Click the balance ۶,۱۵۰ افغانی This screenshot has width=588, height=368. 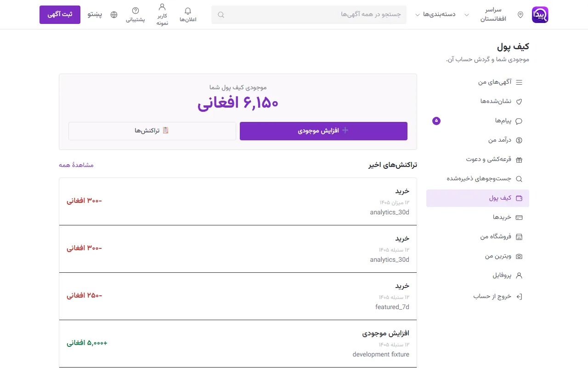[238, 103]
